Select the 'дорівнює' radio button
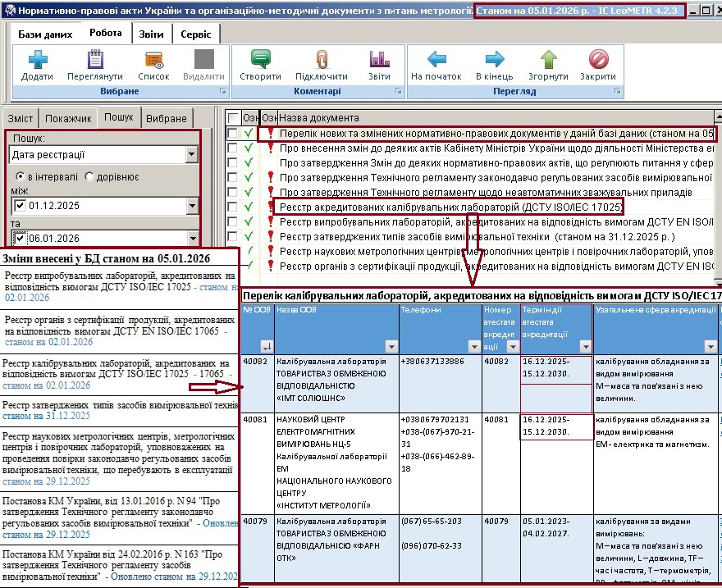The width and height of the screenshot is (722, 588). click(89, 177)
